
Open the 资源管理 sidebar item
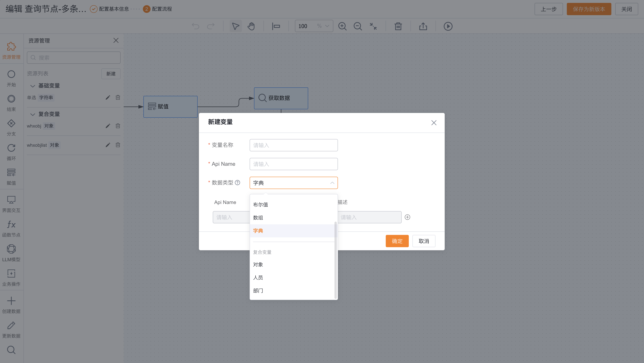(11, 51)
